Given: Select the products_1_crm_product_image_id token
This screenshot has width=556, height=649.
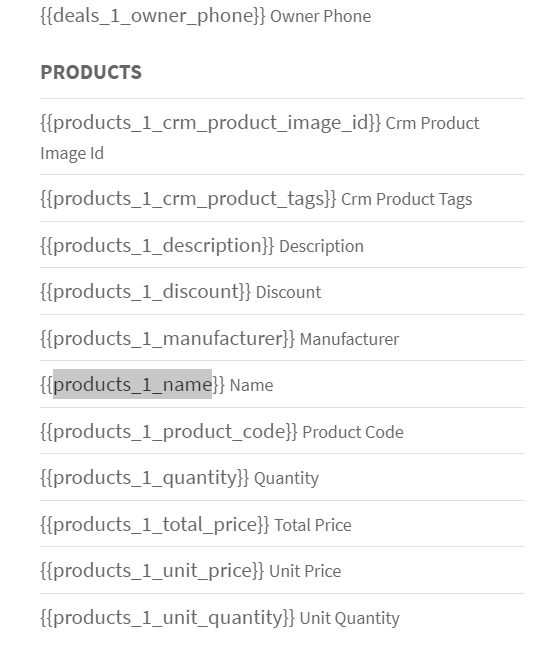Looking at the screenshot, I should [x=210, y=123].
